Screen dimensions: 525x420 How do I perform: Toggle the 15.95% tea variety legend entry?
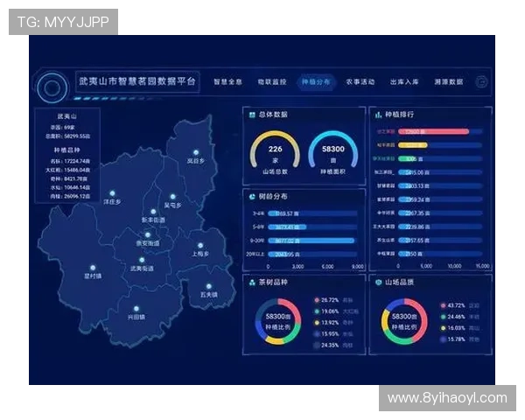click(x=333, y=334)
